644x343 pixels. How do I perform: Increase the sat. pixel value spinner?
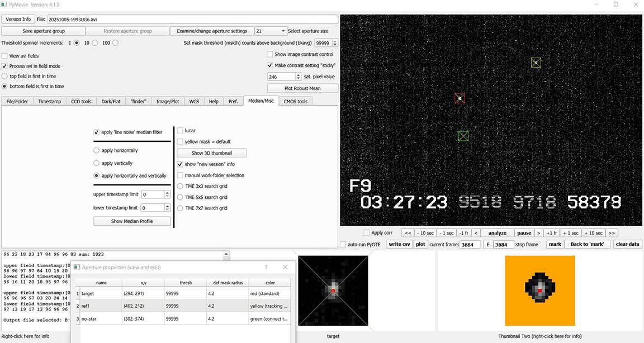pyautogui.click(x=298, y=74)
